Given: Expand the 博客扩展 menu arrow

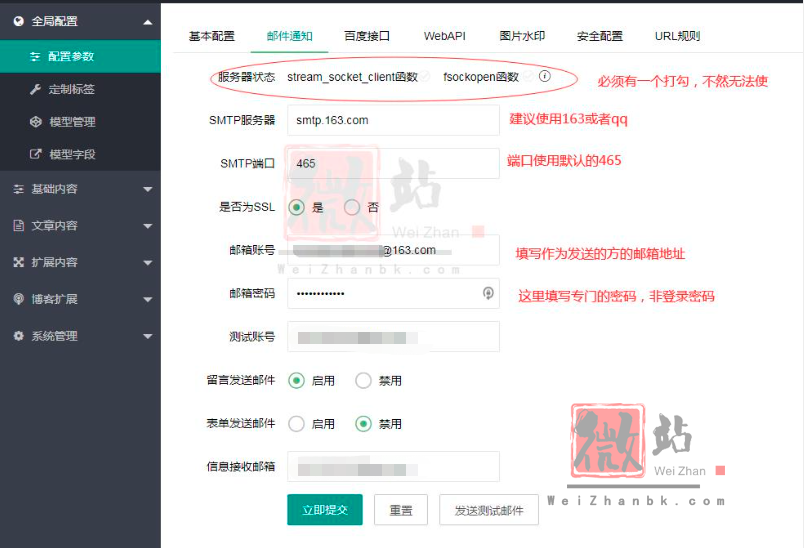Looking at the screenshot, I should tap(148, 299).
